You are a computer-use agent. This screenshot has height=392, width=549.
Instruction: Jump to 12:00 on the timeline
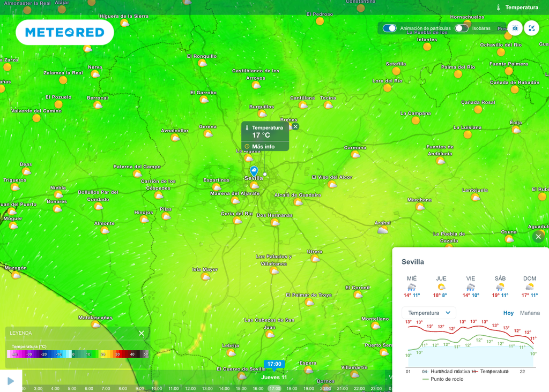pyautogui.click(x=190, y=388)
